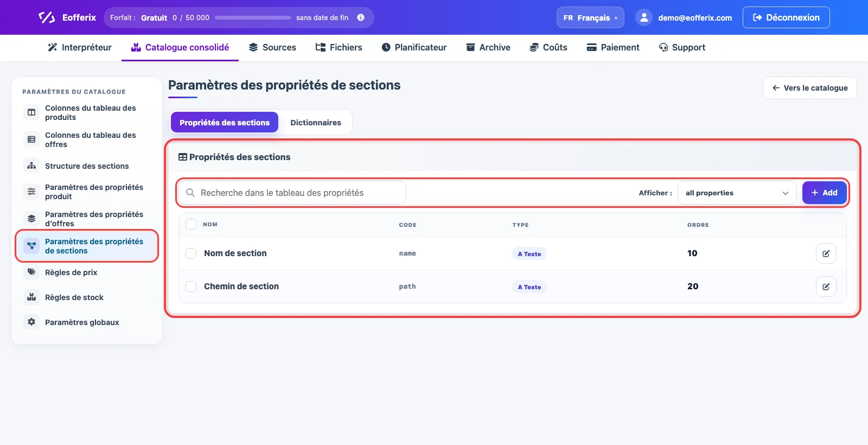This screenshot has height=445, width=868.
Task: Click the Paramètres des propriétés d'offres icon
Action: (31, 219)
